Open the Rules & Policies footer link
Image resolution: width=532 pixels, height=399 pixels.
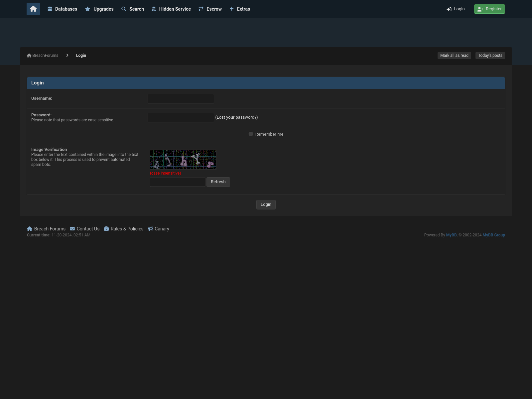coord(127,229)
